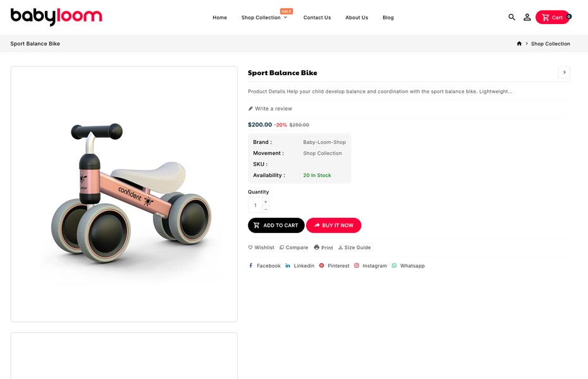This screenshot has width=588, height=379.
Task: Print the product page
Action: (324, 248)
